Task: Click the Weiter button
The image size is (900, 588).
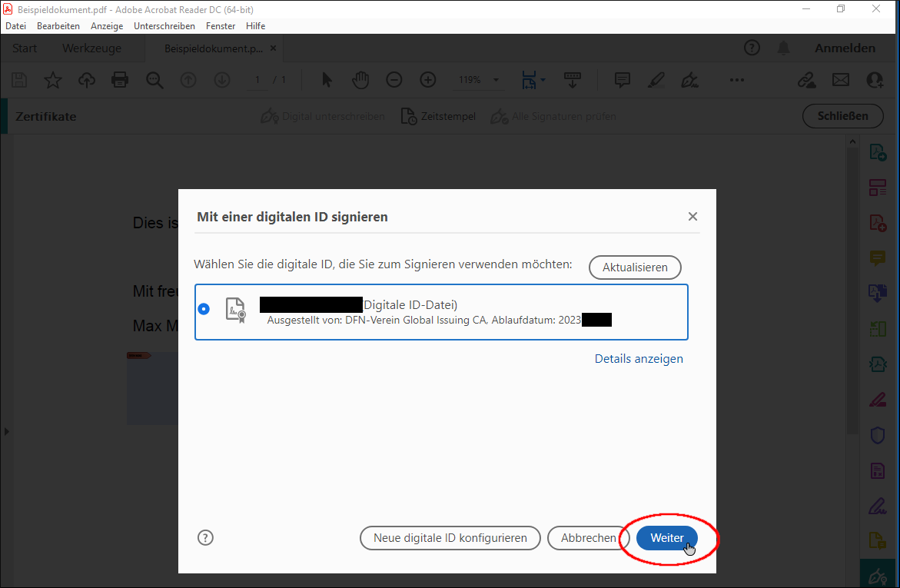Action: pyautogui.click(x=666, y=538)
